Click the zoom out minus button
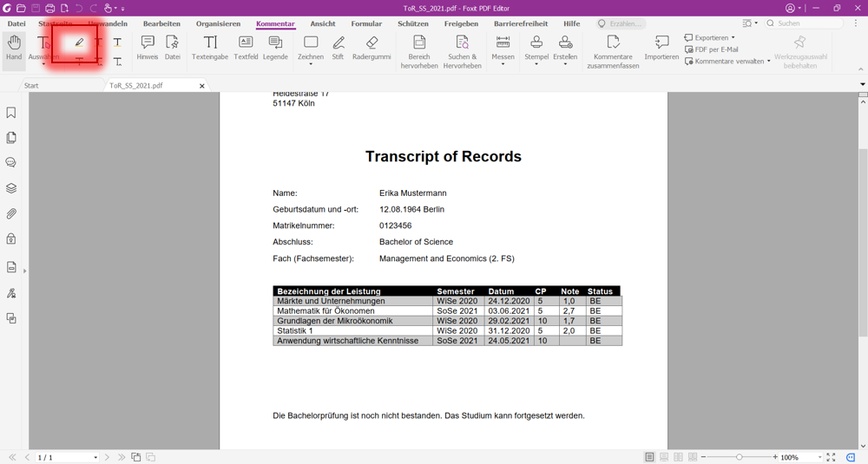Image resolution: width=868 pixels, height=464 pixels. click(704, 457)
